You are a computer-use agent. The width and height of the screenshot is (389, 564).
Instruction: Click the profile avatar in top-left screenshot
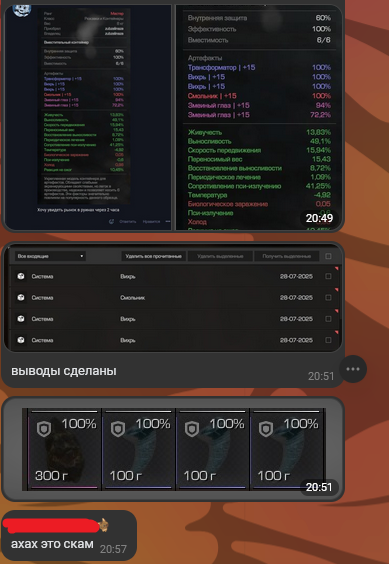22,10
